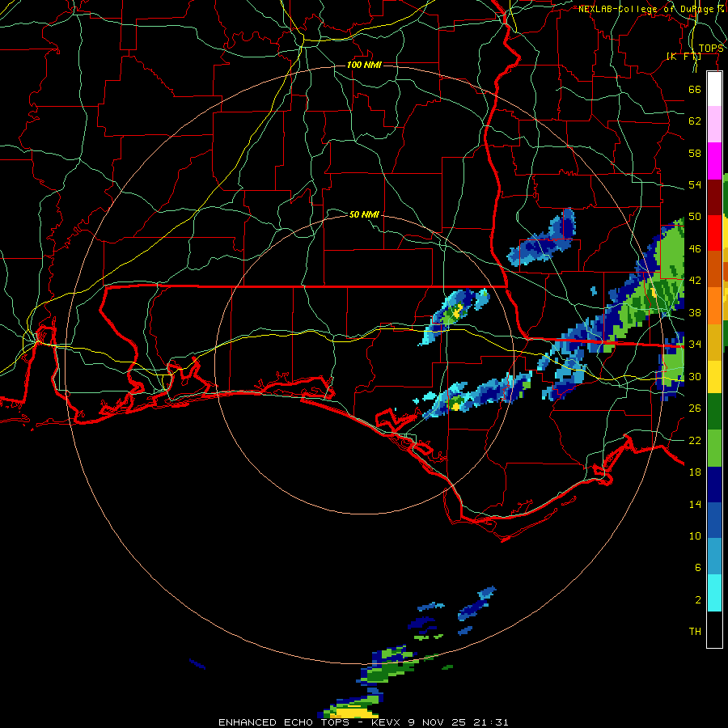Select the light pink legend color block
The image size is (728, 728).
point(714,124)
